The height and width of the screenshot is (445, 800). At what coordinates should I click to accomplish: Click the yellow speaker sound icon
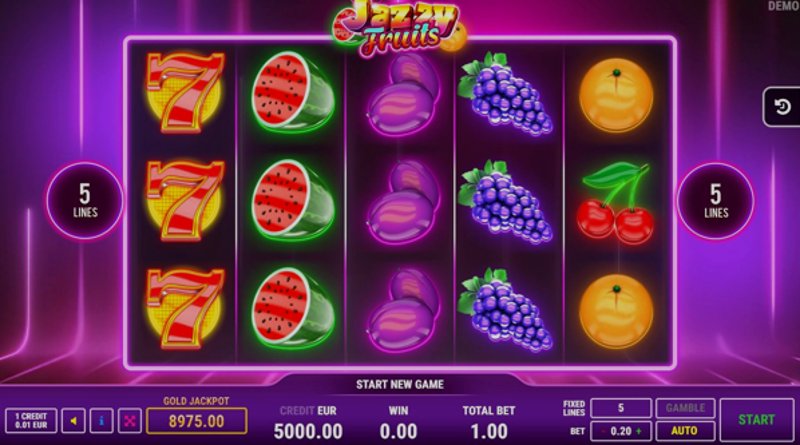pos(73,421)
